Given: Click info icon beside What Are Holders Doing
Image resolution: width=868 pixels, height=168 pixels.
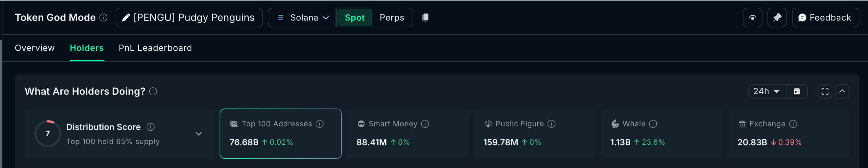Looking at the screenshot, I should (153, 91).
